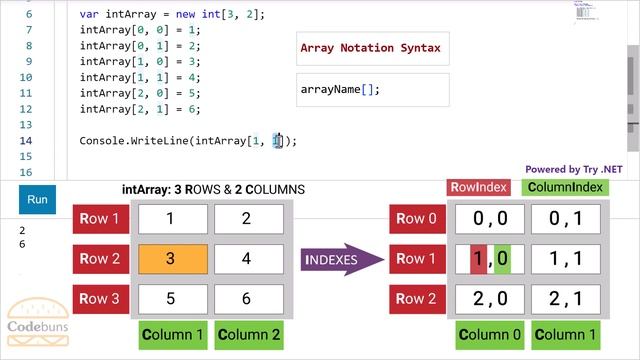Viewport: 640px width, 360px height.
Task: Click the green ColumnIndex legend label
Action: [x=565, y=187]
